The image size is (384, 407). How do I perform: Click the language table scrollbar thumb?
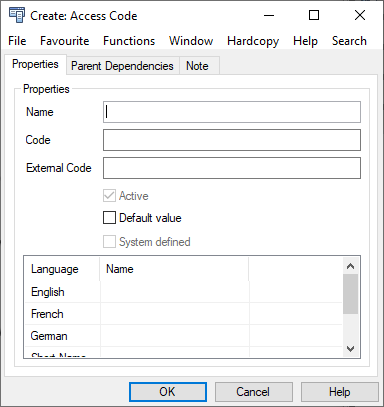(x=350, y=294)
